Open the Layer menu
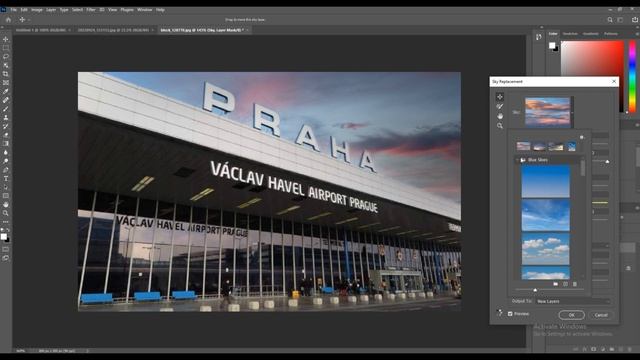 [x=51, y=10]
